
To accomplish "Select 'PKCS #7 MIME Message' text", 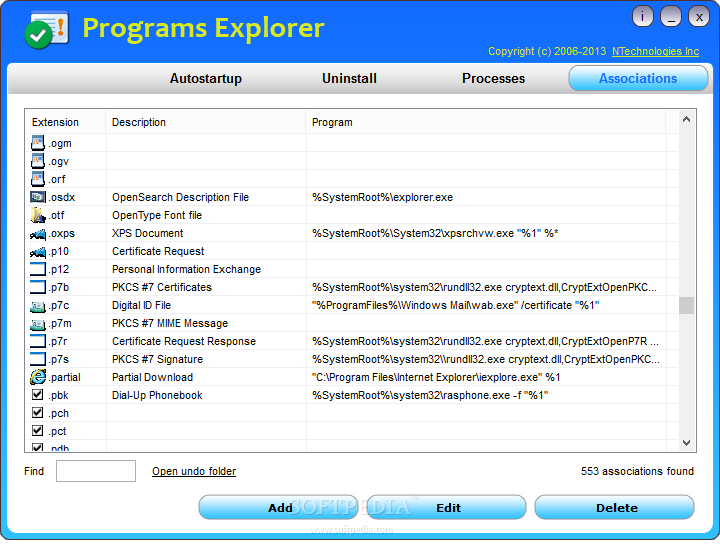I will [170, 323].
